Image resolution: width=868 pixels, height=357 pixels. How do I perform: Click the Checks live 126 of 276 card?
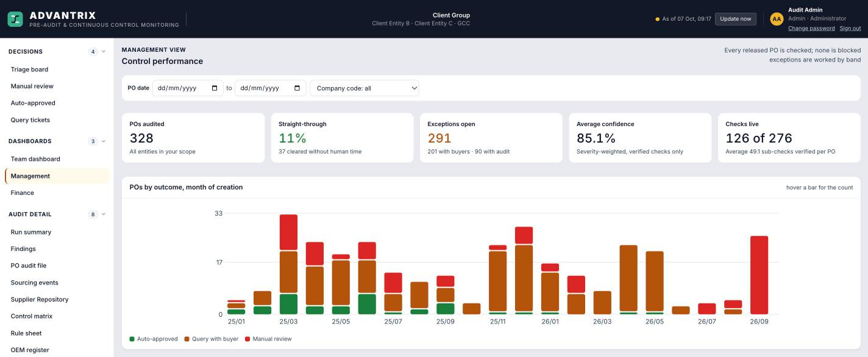789,138
